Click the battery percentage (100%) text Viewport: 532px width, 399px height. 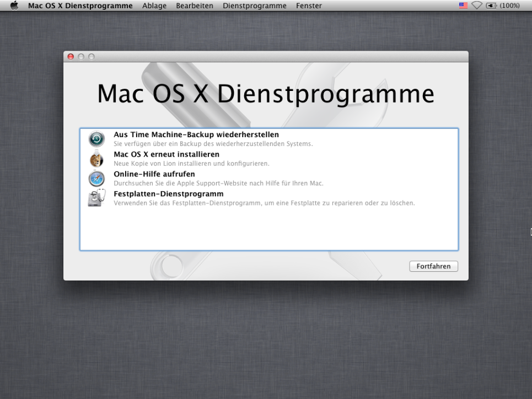[509, 6]
